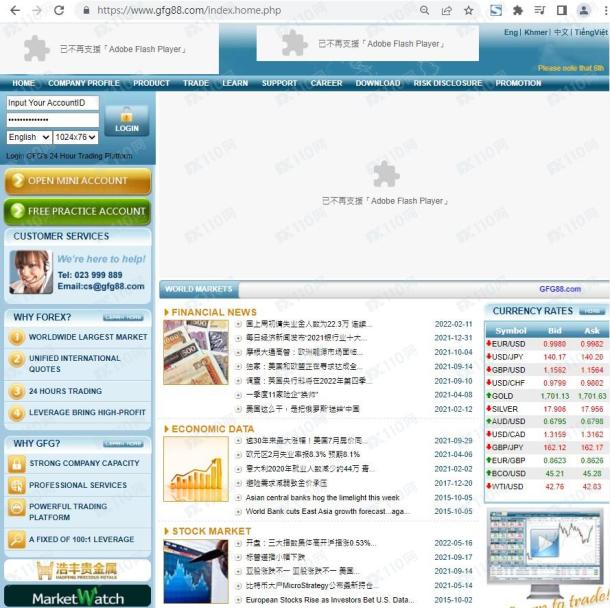The width and height of the screenshot is (610, 608).
Task: Click the zoom magnifier icon in address bar
Action: pyautogui.click(x=424, y=11)
